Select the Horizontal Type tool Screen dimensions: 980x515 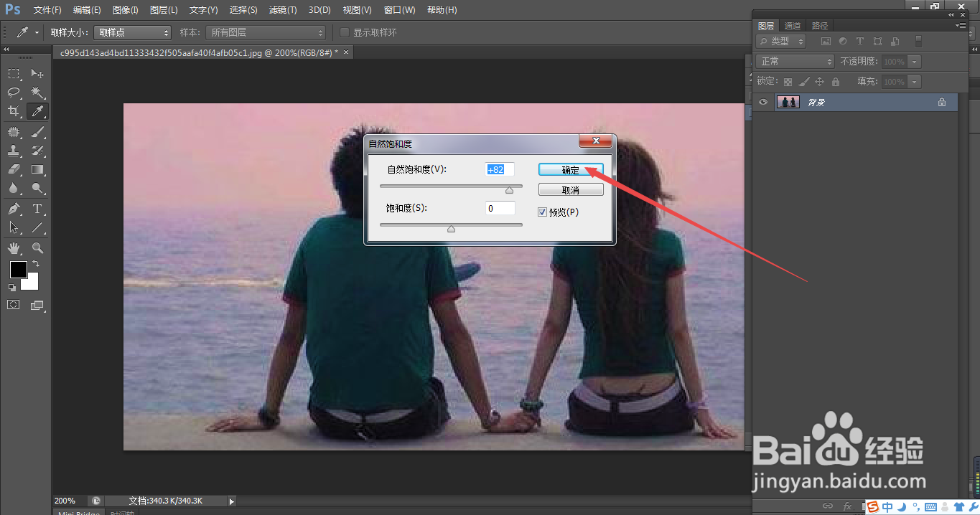(37, 209)
